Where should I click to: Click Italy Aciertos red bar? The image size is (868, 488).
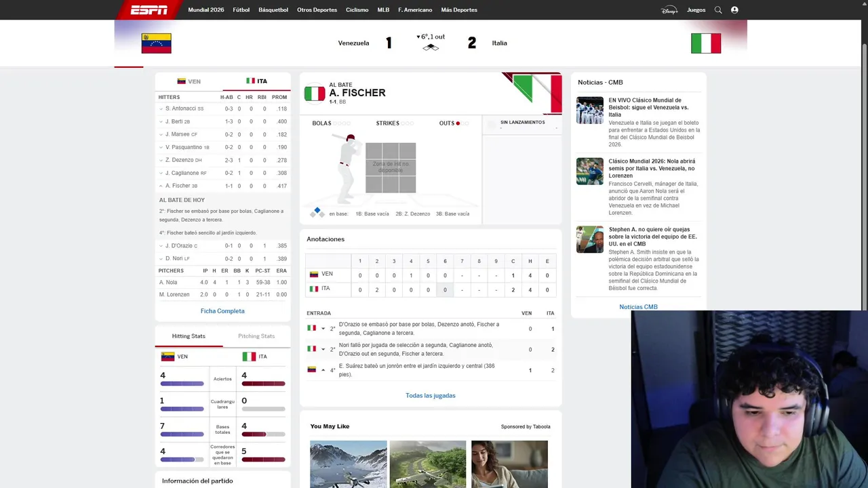tap(264, 384)
